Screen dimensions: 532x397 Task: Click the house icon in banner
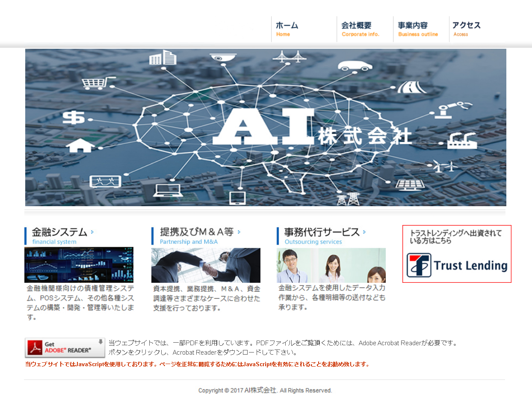[x=80, y=146]
